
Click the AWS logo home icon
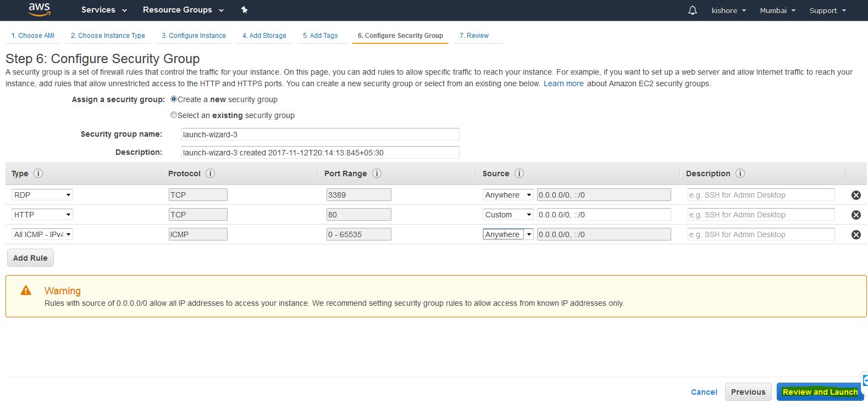click(39, 9)
